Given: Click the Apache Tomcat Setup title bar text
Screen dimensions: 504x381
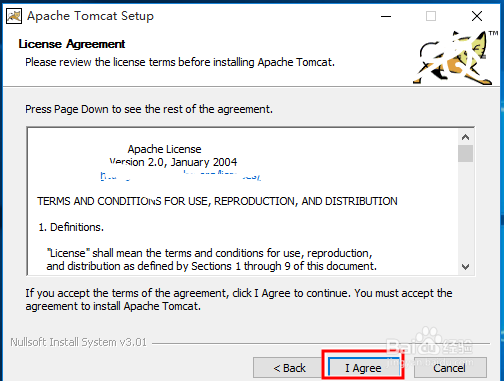Looking at the screenshot, I should (x=90, y=16).
